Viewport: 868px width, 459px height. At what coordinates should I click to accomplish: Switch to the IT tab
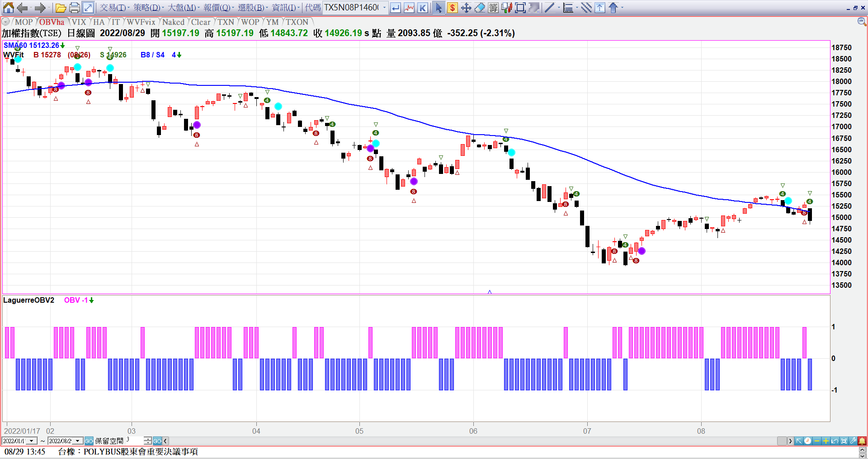click(x=116, y=22)
